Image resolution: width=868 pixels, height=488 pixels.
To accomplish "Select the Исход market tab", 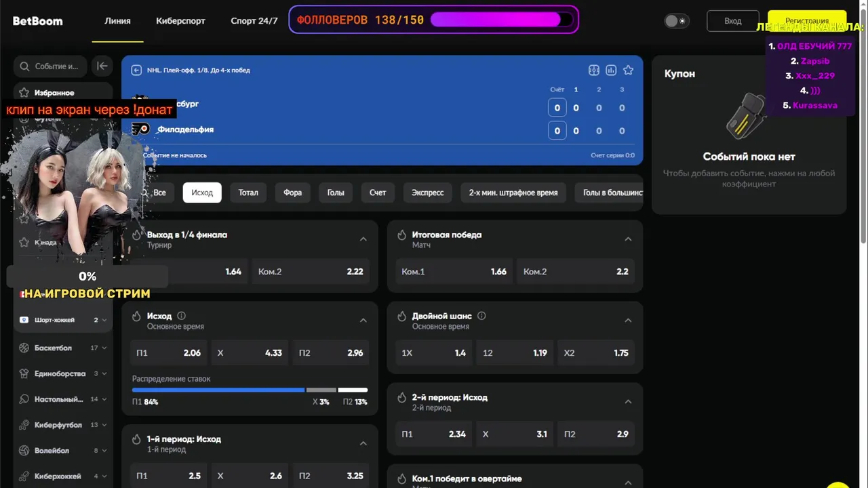I will pyautogui.click(x=202, y=192).
